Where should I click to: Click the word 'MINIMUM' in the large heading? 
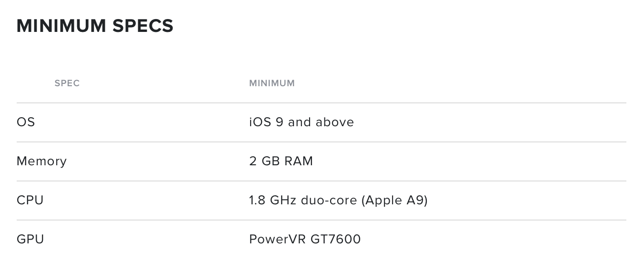[x=62, y=26]
